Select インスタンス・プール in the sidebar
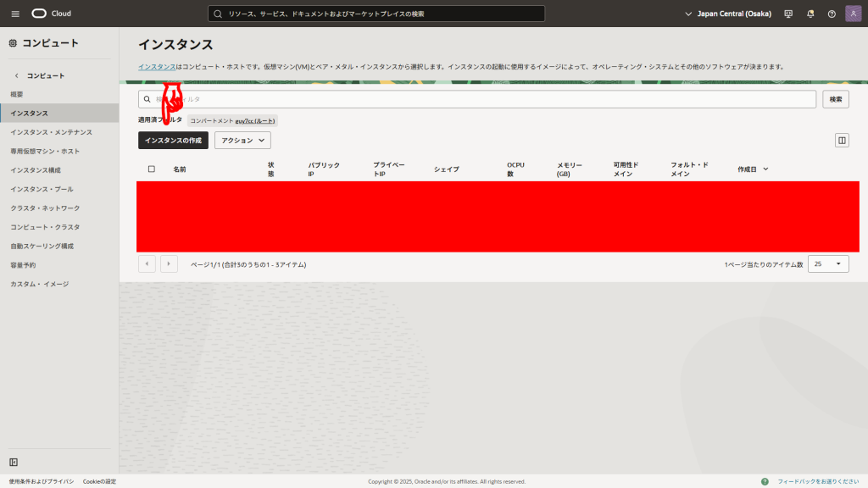868x488 pixels. click(x=42, y=189)
